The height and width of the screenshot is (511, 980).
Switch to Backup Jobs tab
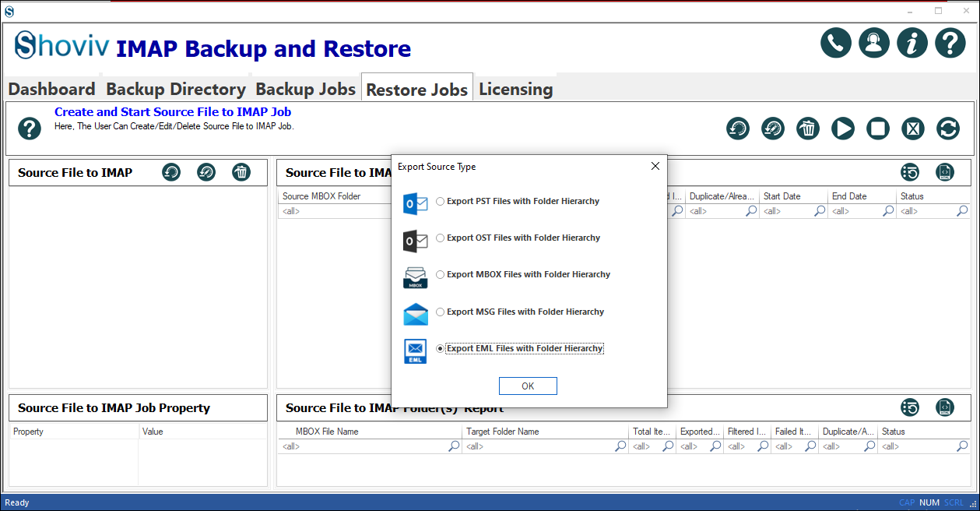point(305,89)
